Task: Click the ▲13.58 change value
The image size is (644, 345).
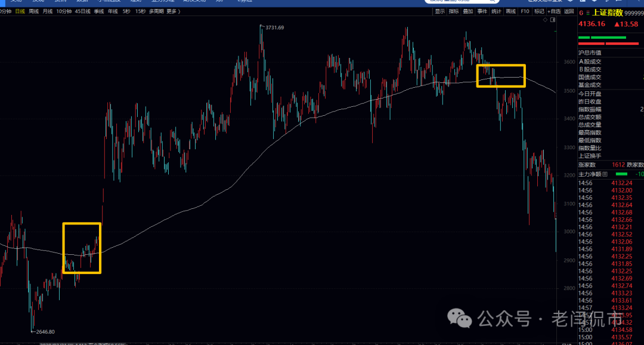Action: point(626,24)
